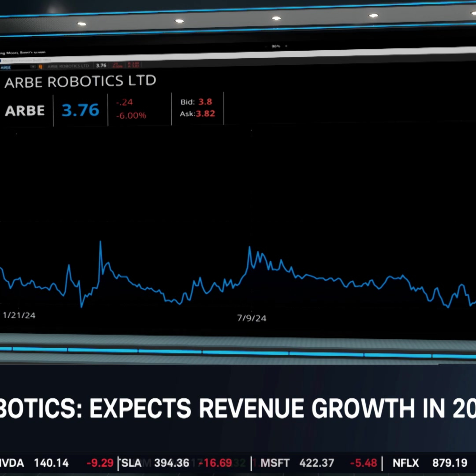The width and height of the screenshot is (476, 476).
Task: Click the orange icon next to the symbol dropdown
Action: tap(40, 67)
